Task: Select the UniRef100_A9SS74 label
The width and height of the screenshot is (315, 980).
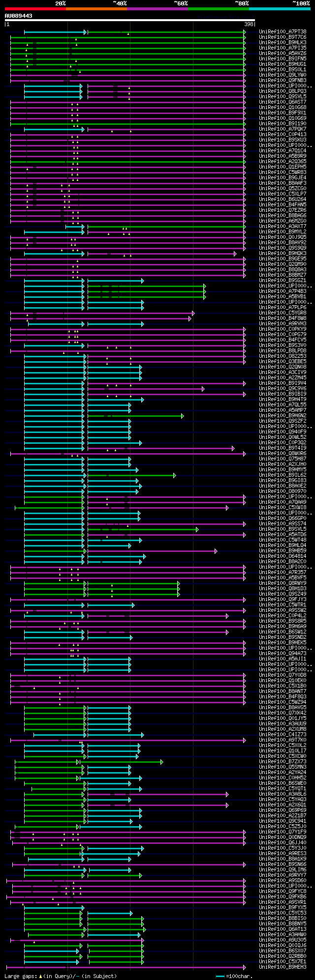Action: coord(283,523)
